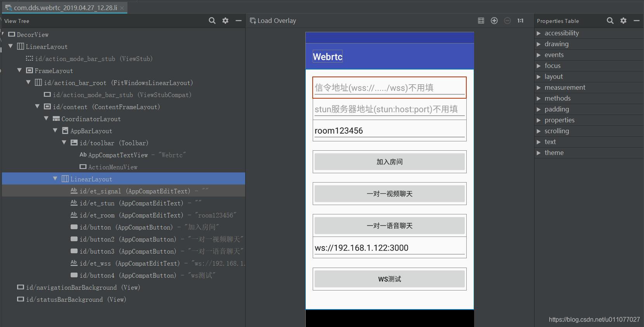The height and width of the screenshot is (327, 644).
Task: Select id/navigationBarBackground tree row
Action: tap(123, 287)
